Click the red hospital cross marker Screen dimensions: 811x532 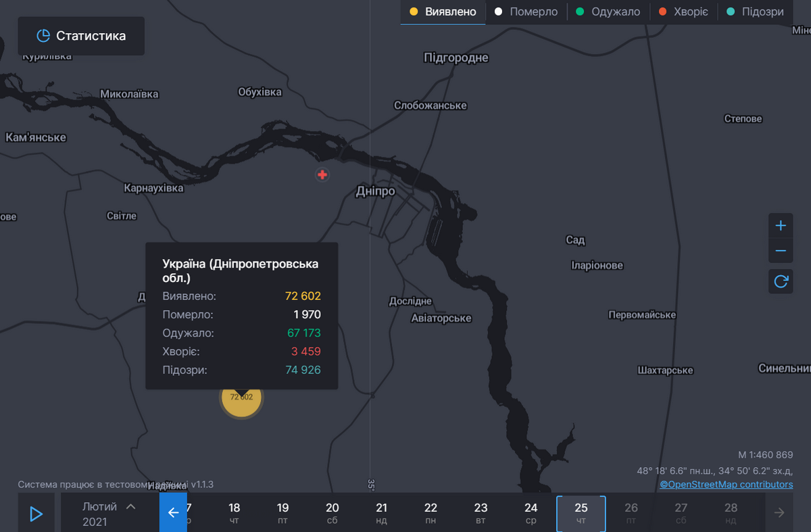[322, 175]
